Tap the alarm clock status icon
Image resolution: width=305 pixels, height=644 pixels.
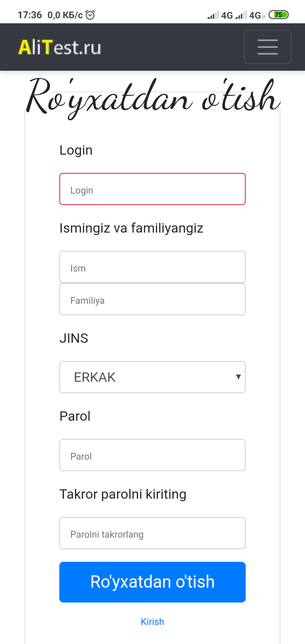point(90,15)
